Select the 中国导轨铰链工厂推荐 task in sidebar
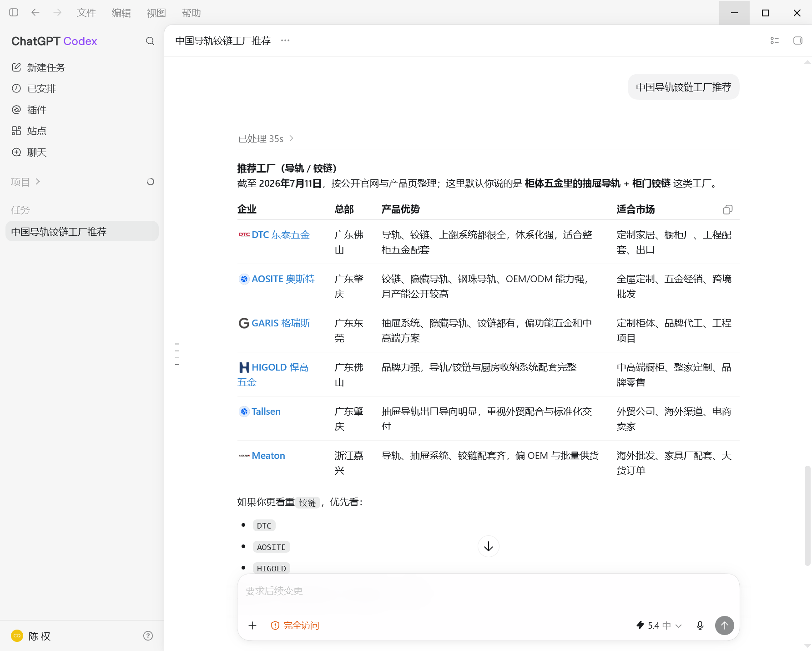Screen dimensions: 812x651 click(82, 232)
